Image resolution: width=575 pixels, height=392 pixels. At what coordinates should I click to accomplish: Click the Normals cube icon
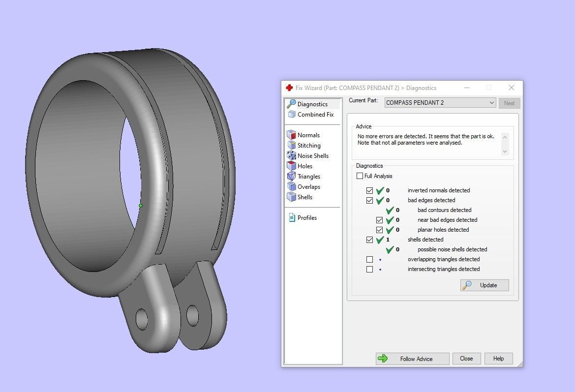click(292, 135)
